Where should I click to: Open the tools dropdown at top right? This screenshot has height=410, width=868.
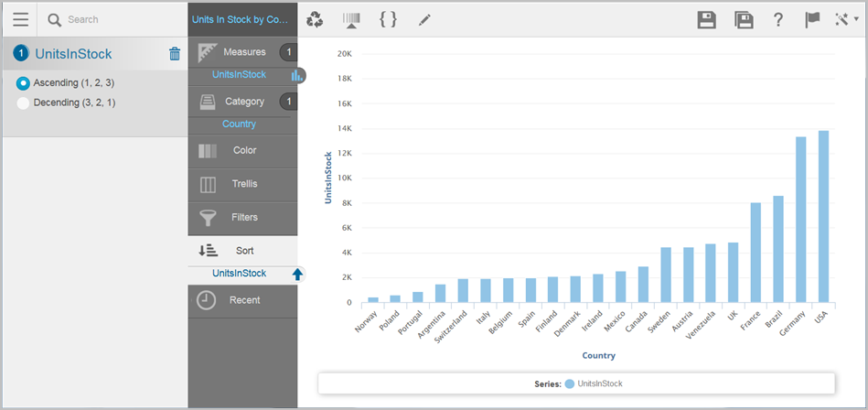[846, 20]
